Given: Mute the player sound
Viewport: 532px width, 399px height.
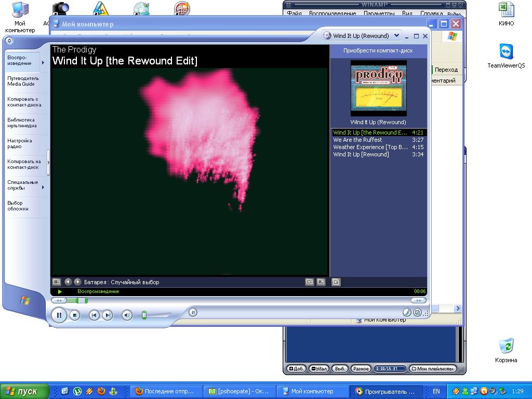Looking at the screenshot, I should [x=127, y=315].
